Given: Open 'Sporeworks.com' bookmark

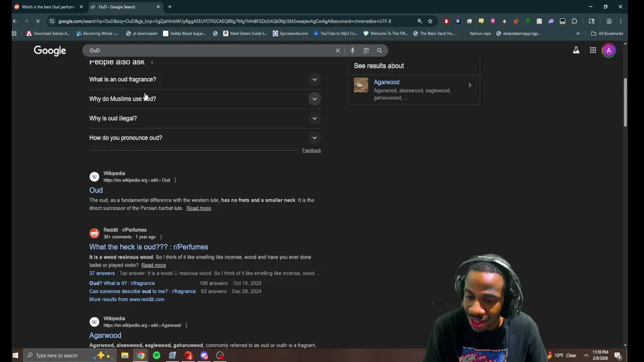Looking at the screenshot, I should click(x=290, y=34).
